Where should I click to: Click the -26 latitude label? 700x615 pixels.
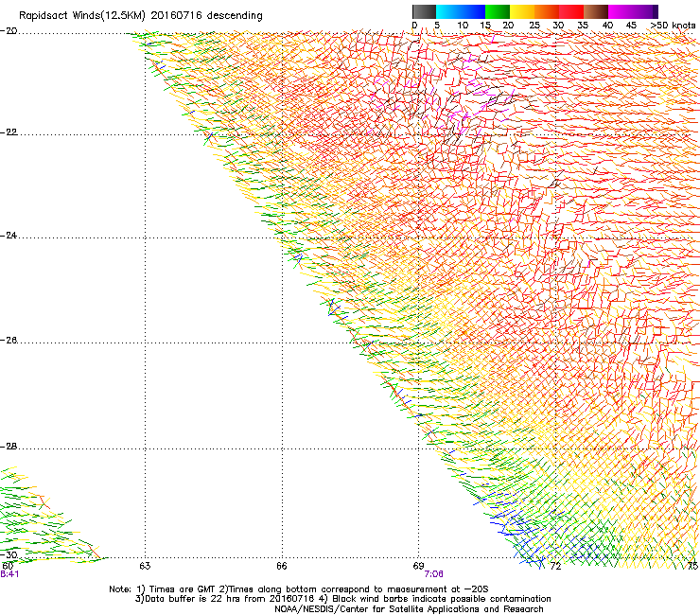pyautogui.click(x=9, y=341)
